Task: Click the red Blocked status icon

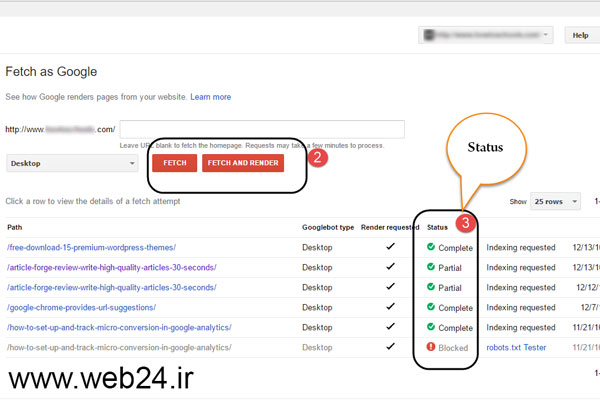Action: point(431,347)
